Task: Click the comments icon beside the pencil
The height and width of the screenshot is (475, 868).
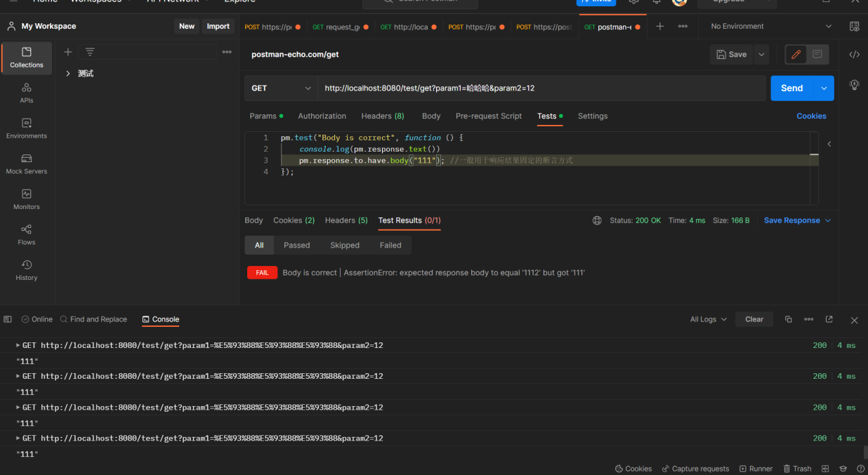Action: pyautogui.click(x=817, y=54)
